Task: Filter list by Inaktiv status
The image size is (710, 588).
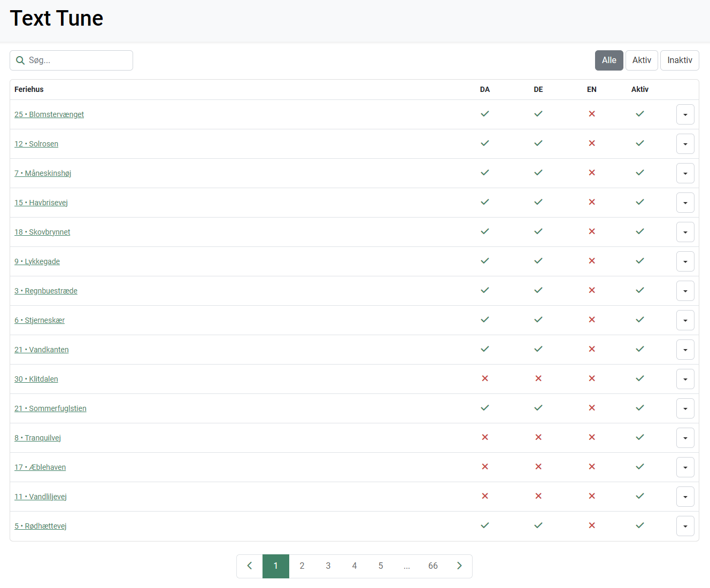Action: (680, 60)
